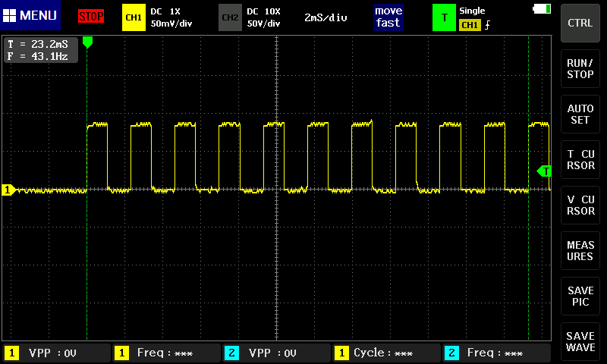Click the battery indicator icon

(x=542, y=9)
